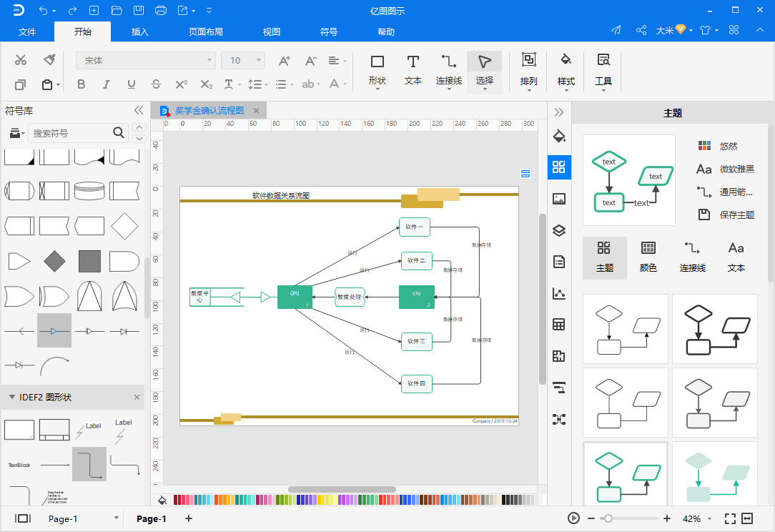Open the 页面布局 ribbon tab
The height and width of the screenshot is (532, 775).
pos(206,31)
